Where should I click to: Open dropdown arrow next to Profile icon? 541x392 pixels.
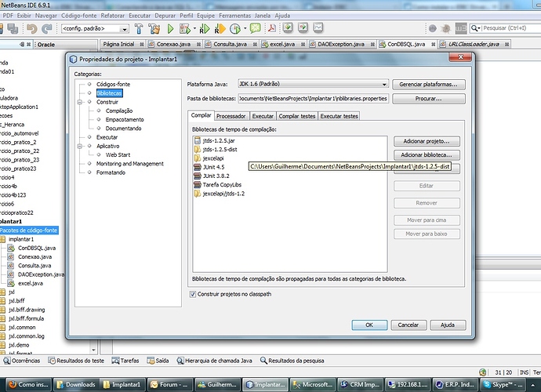(245, 29)
